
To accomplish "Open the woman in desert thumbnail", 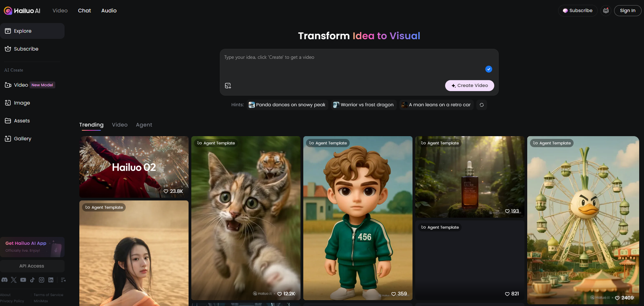I will 134,253.
